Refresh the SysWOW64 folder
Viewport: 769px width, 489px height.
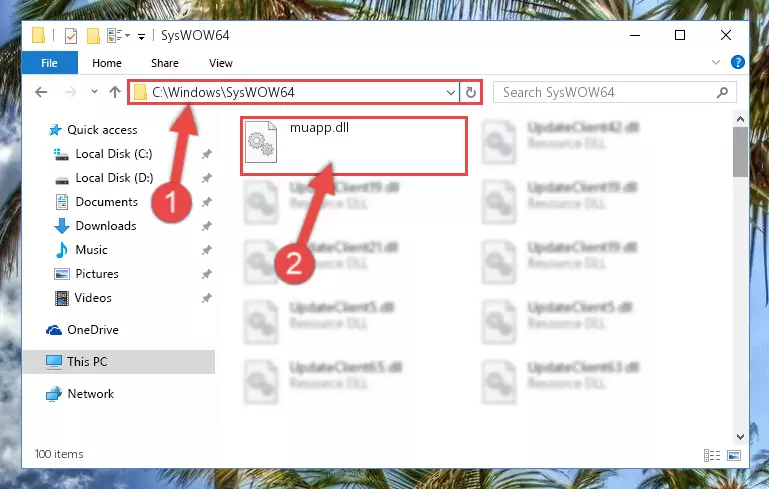470,92
